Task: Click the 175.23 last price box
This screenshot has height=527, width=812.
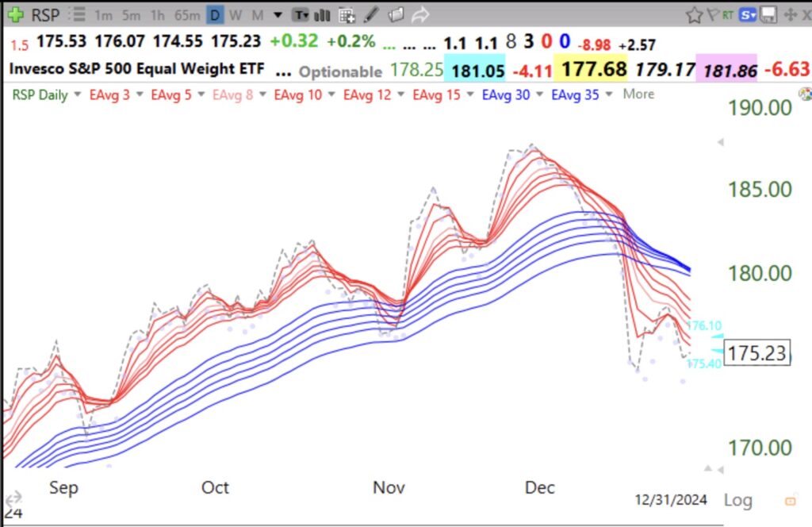Action: point(759,353)
